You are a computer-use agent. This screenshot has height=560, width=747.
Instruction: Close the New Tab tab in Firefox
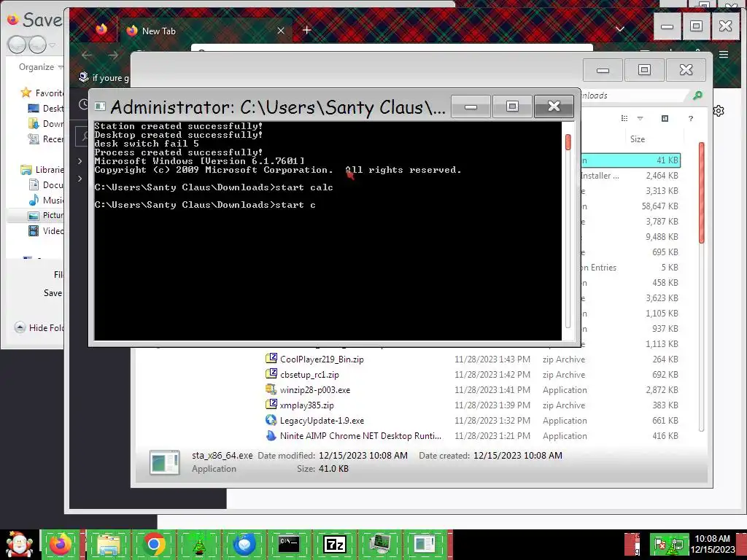[281, 31]
